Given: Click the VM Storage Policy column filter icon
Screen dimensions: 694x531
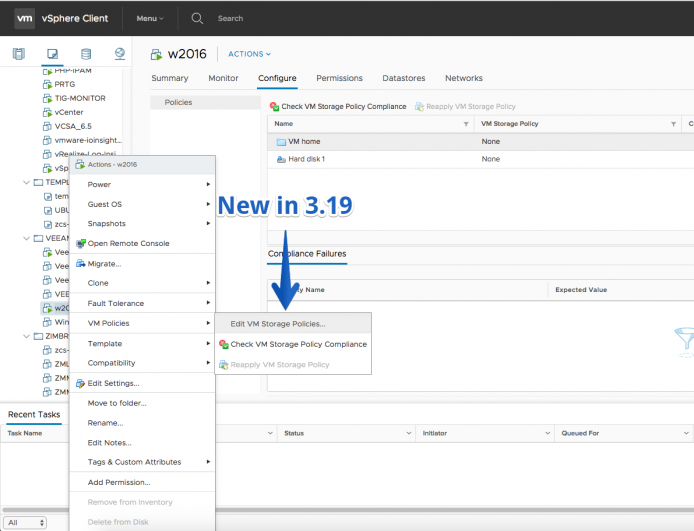Looking at the screenshot, I should point(673,124).
